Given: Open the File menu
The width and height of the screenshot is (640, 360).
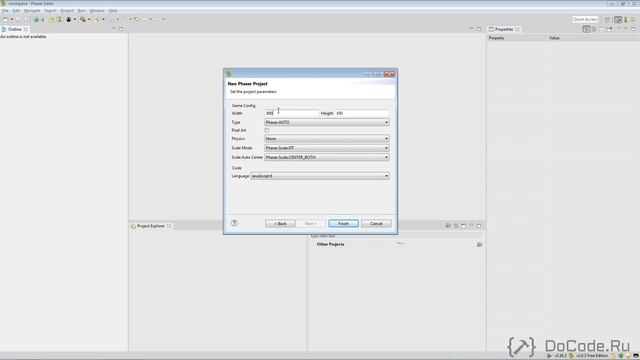Looking at the screenshot, I should pos(5,11).
